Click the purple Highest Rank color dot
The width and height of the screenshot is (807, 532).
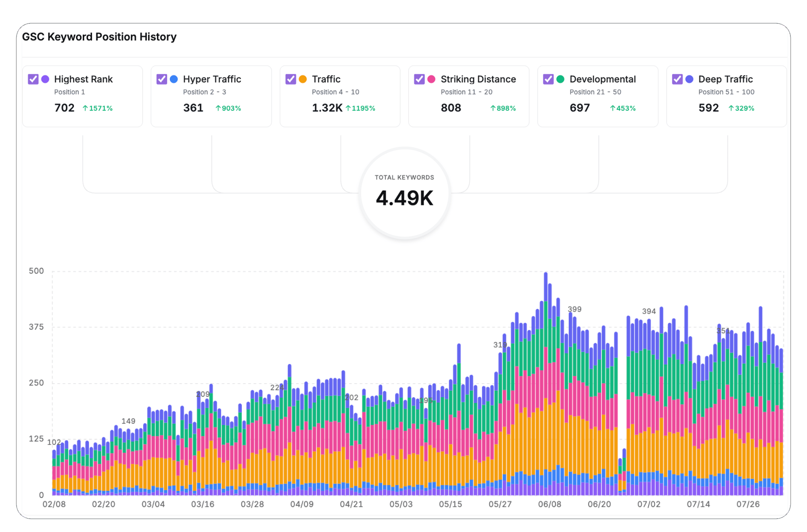click(45, 79)
